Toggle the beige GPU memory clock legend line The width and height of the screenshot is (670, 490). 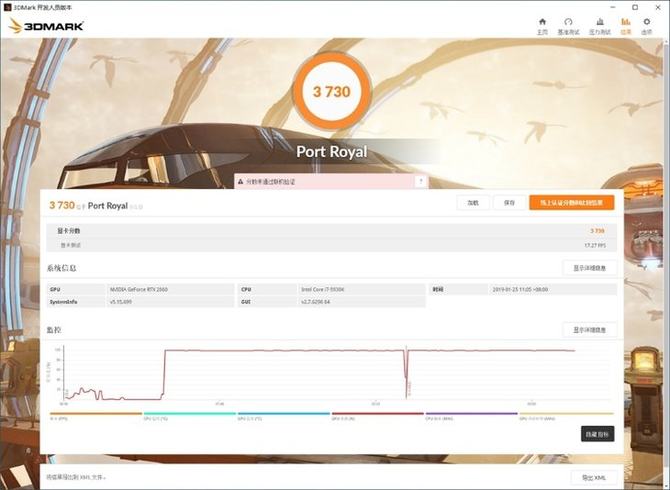click(566, 416)
